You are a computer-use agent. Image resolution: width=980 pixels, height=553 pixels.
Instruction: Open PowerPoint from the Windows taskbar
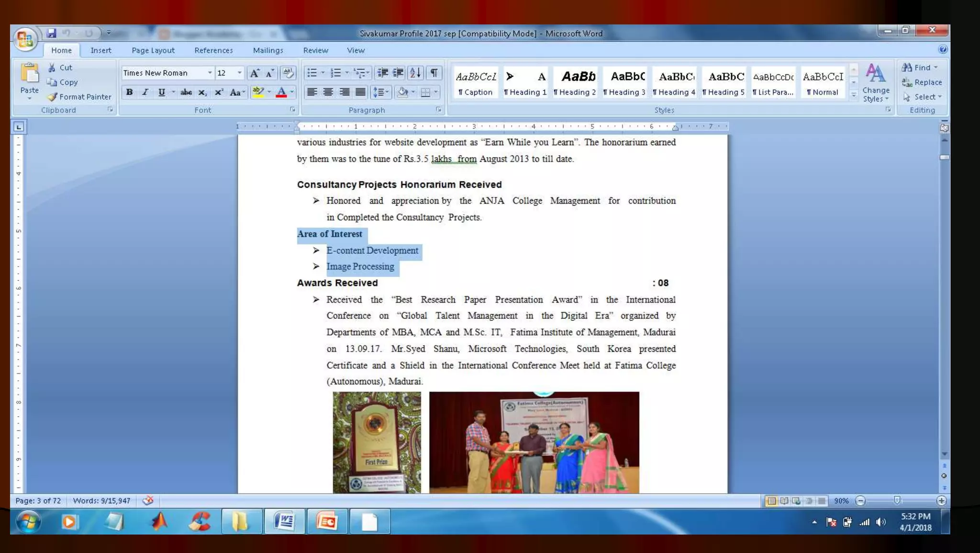(327, 522)
